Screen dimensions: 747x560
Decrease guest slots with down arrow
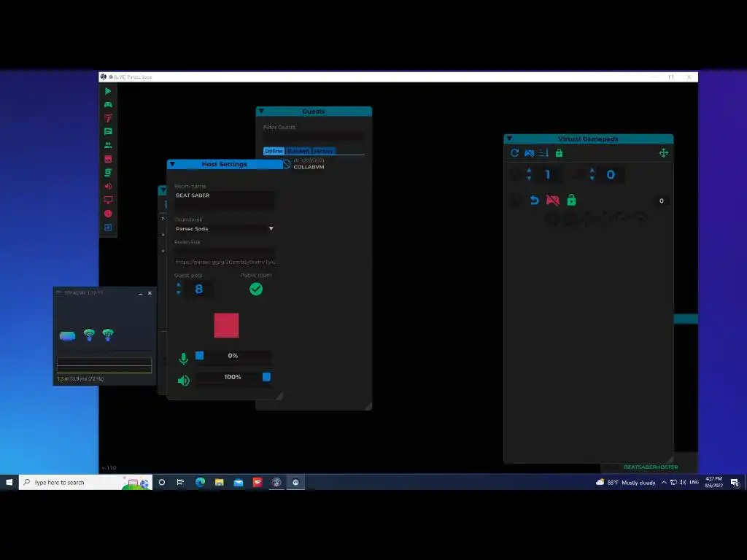[179, 293]
